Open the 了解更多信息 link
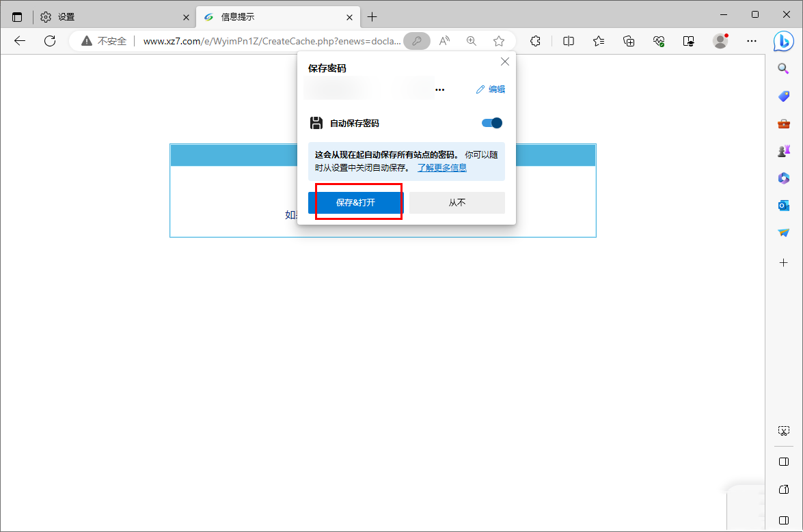This screenshot has height=532, width=803. (441, 167)
